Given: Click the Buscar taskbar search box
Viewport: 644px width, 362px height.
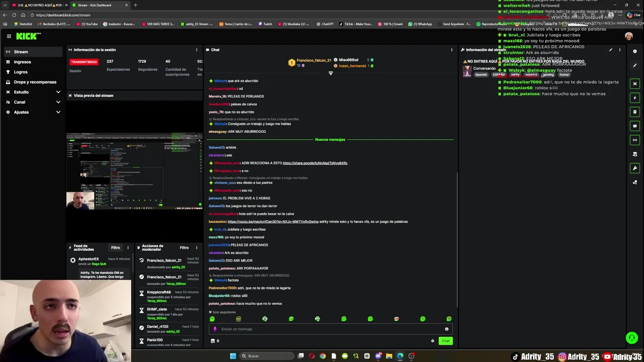Looking at the screenshot, I should 266,356.
